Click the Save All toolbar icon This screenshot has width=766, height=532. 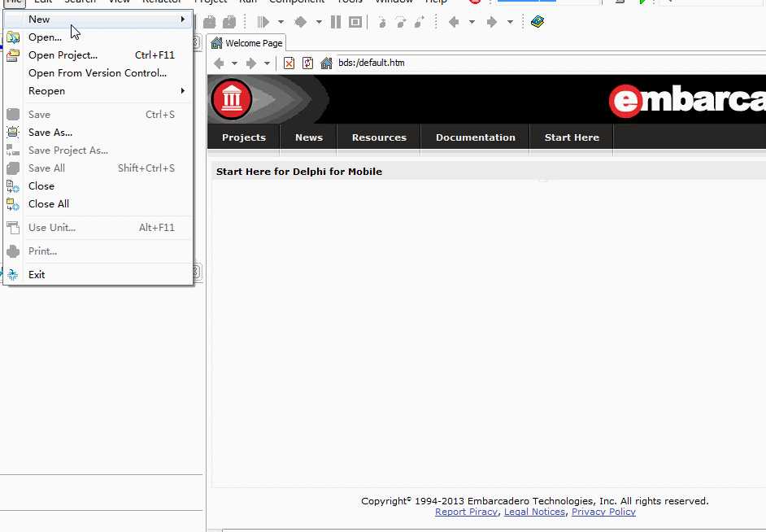coord(229,22)
